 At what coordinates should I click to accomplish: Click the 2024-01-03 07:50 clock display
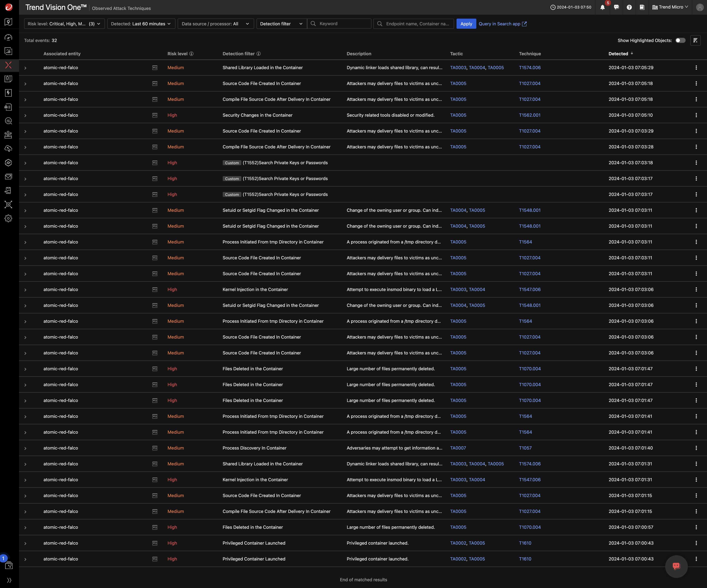click(571, 7)
